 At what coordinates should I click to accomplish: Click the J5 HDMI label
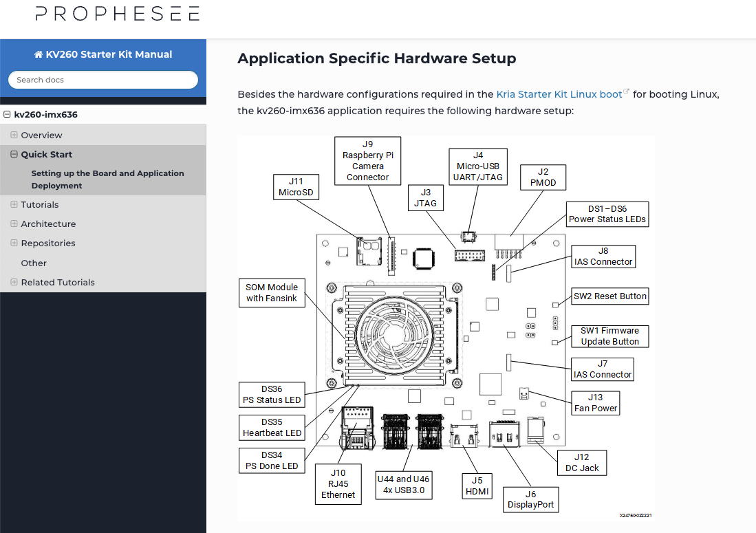click(x=477, y=486)
